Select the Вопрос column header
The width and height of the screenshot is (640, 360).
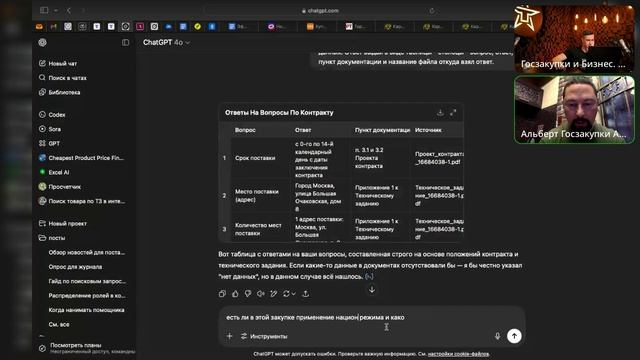pyautogui.click(x=245, y=130)
